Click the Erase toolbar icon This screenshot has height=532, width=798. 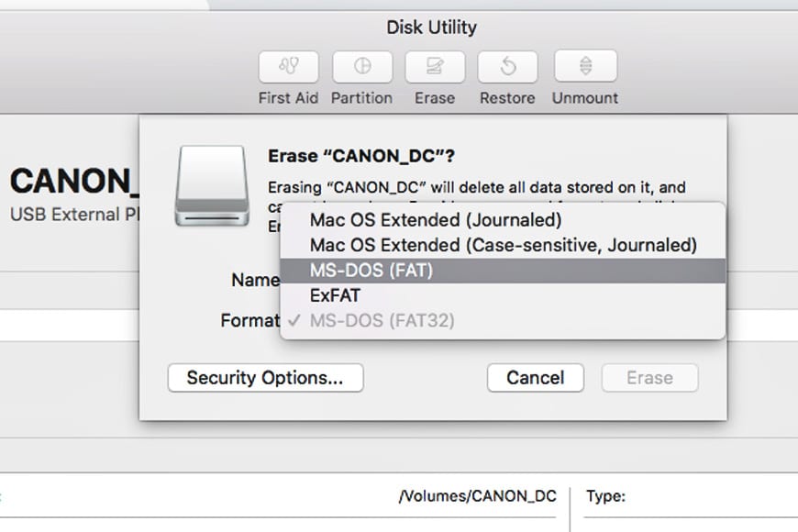(x=435, y=67)
